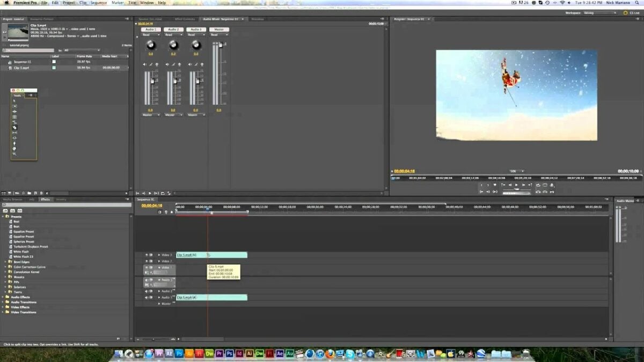Step forward one frame in Program monitor

click(523, 185)
